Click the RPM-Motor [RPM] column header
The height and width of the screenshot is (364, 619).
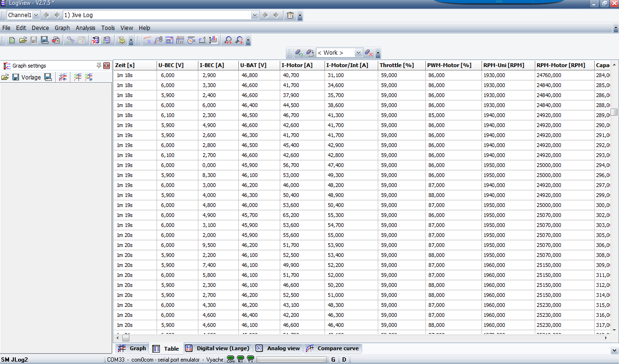tap(564, 65)
